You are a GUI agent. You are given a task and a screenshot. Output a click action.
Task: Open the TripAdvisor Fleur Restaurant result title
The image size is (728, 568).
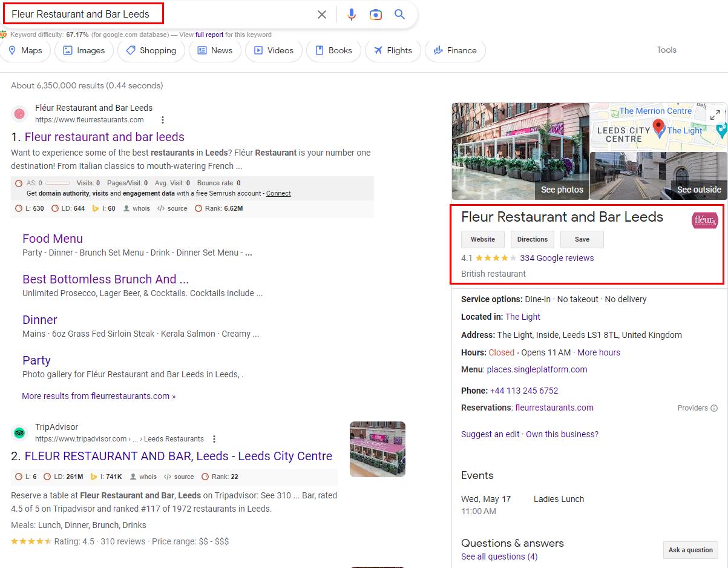179,456
